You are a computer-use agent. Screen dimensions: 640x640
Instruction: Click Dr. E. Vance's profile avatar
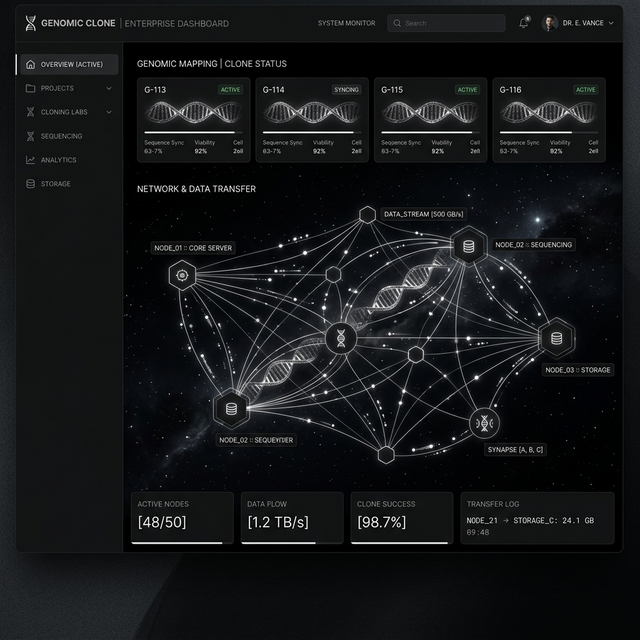[549, 23]
